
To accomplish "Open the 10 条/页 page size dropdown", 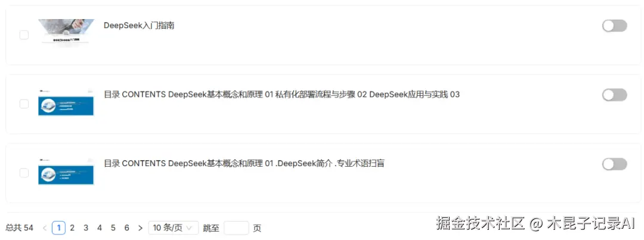I will pos(174,227).
